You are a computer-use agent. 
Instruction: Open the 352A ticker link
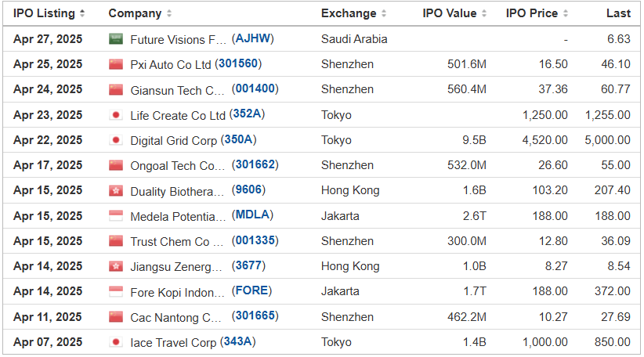247,114
